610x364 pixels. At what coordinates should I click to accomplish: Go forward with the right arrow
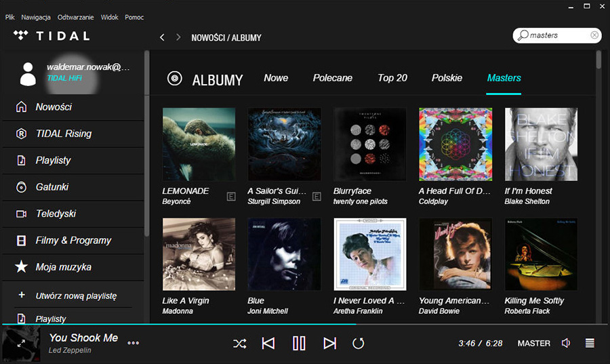point(178,37)
